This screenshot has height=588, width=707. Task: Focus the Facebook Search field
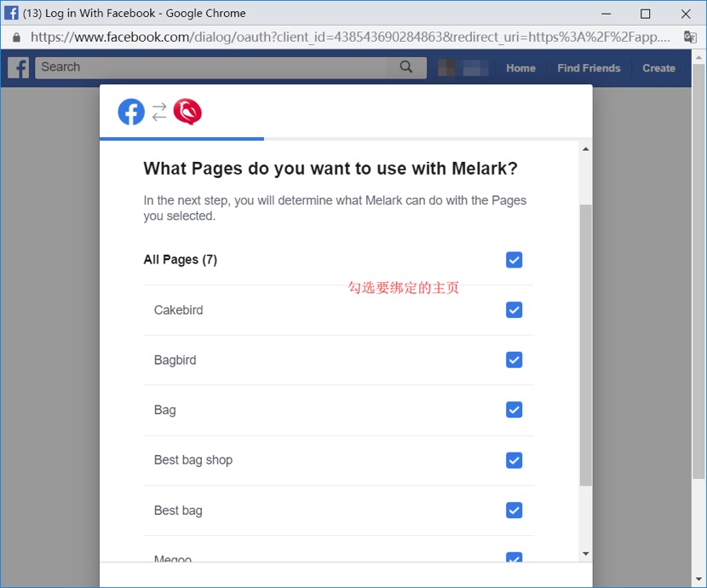[x=231, y=67]
